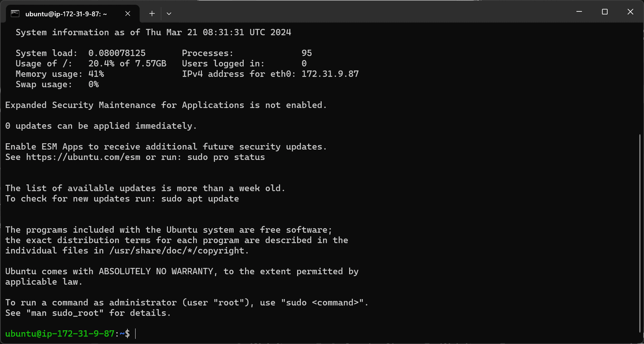Click the Swap usage 0% text
Screen dimensions: 644x344
coord(94,84)
